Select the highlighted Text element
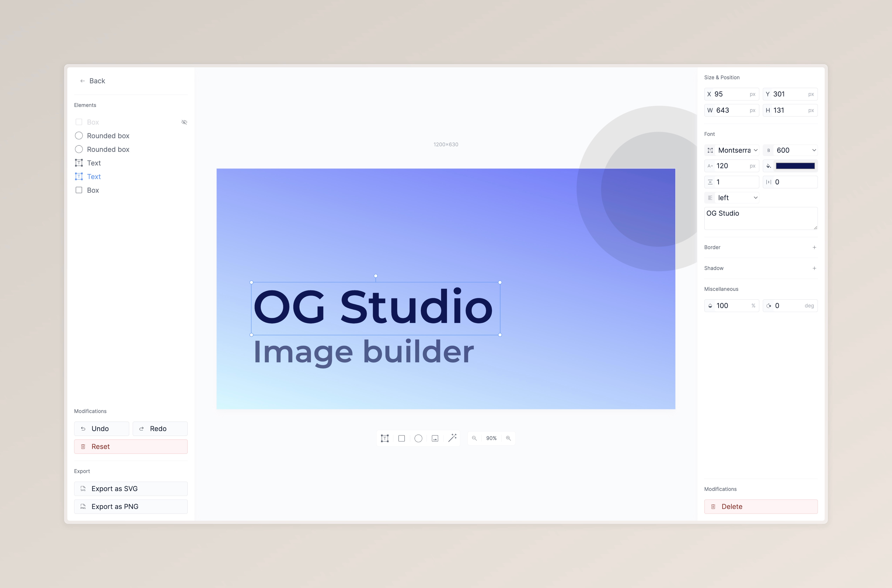Screen dimensions: 892x588 point(131,177)
